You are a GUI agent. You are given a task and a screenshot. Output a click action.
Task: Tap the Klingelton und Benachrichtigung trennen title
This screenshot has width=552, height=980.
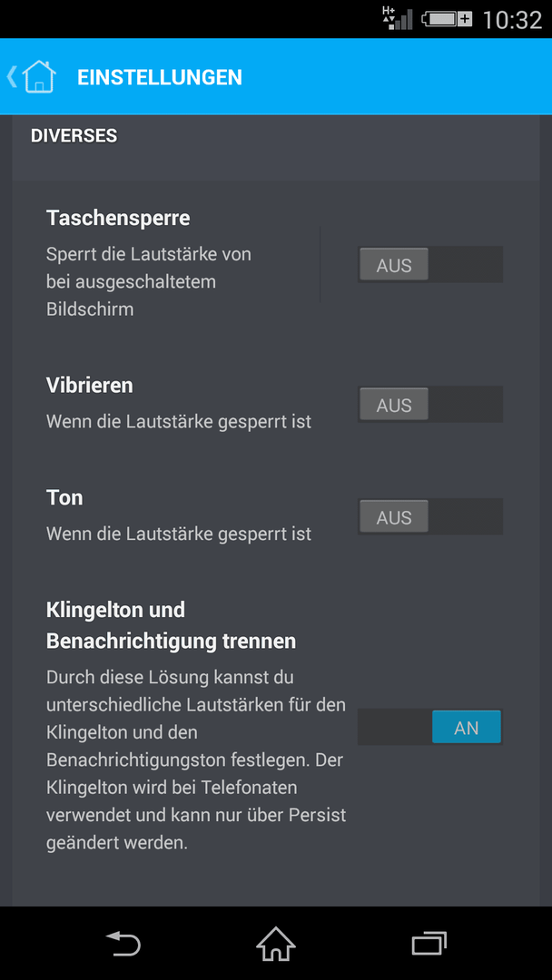point(172,625)
